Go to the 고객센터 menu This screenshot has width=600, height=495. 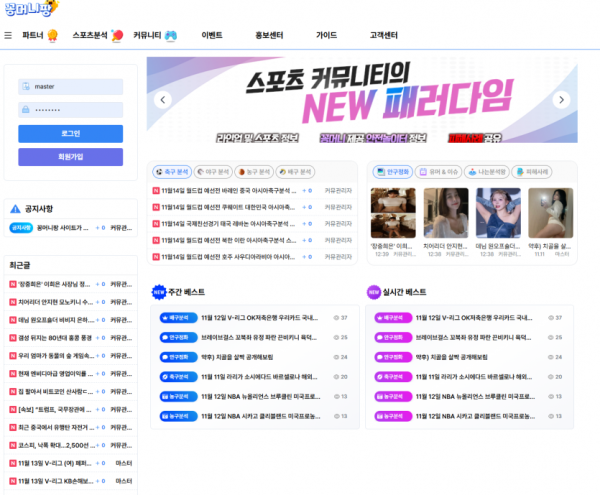384,35
